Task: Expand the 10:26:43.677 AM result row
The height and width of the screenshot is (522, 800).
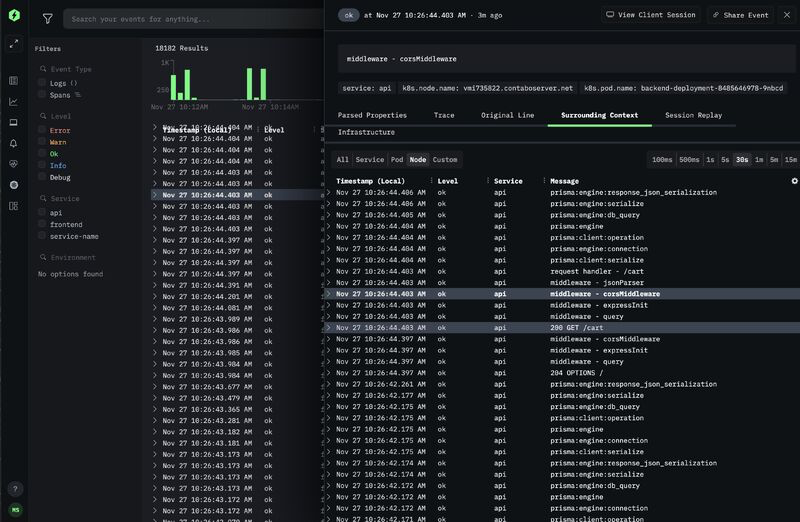Action: (155, 387)
